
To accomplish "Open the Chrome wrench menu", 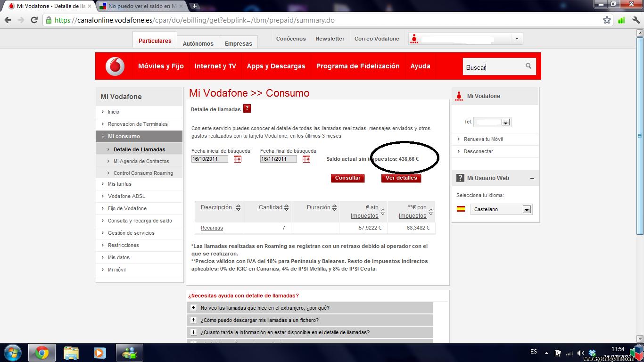I will tap(635, 20).
